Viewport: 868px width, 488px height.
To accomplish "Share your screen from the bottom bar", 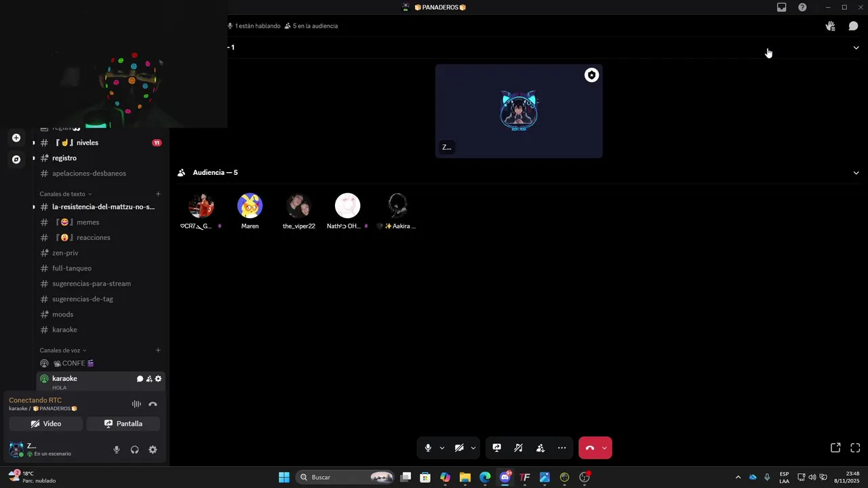I will (x=496, y=448).
